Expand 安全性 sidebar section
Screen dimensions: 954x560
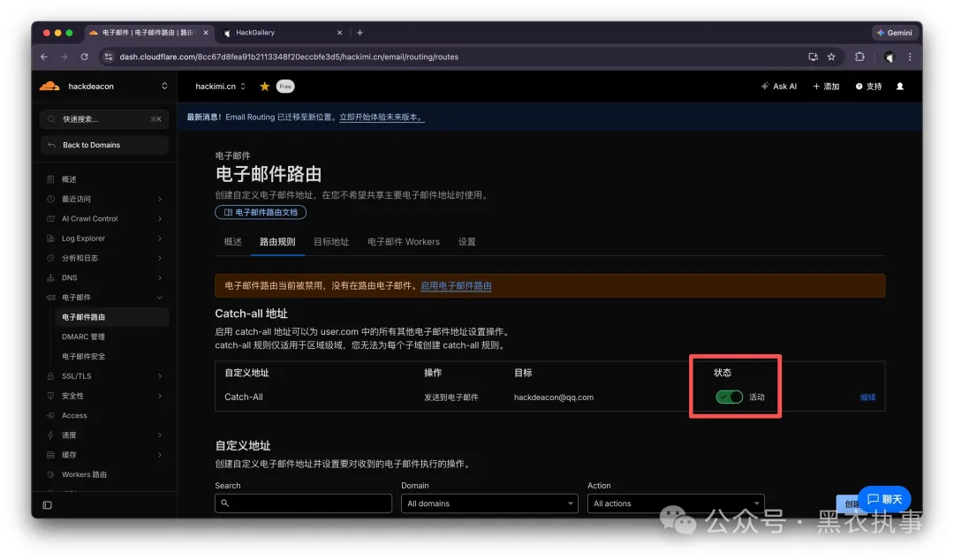[x=104, y=396]
